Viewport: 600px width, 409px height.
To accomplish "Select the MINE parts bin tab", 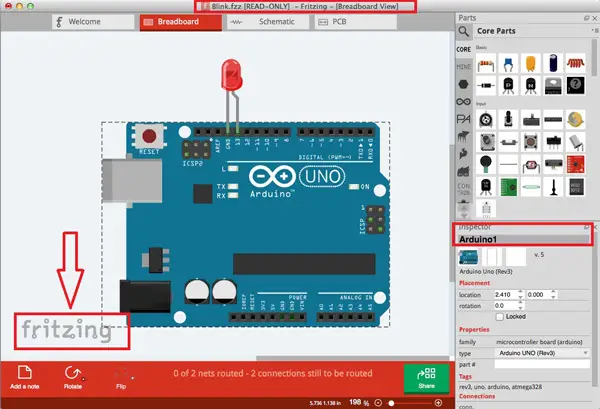I will tap(463, 67).
